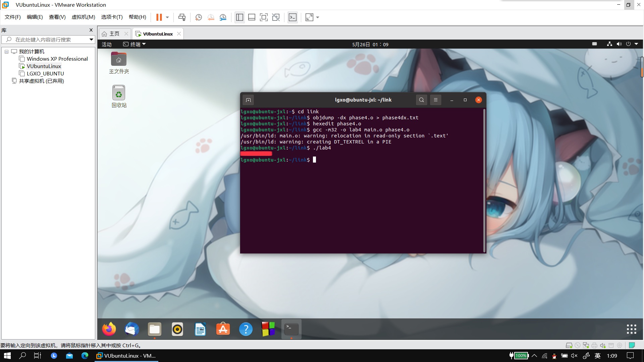Open the 回收站 desktop icon
Screen dimensions: 644x362
(x=119, y=97)
